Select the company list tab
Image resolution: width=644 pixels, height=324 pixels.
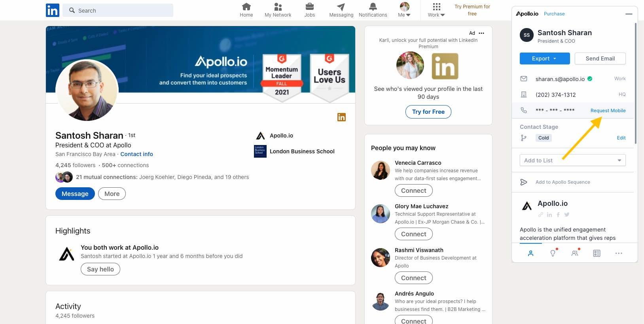point(597,253)
